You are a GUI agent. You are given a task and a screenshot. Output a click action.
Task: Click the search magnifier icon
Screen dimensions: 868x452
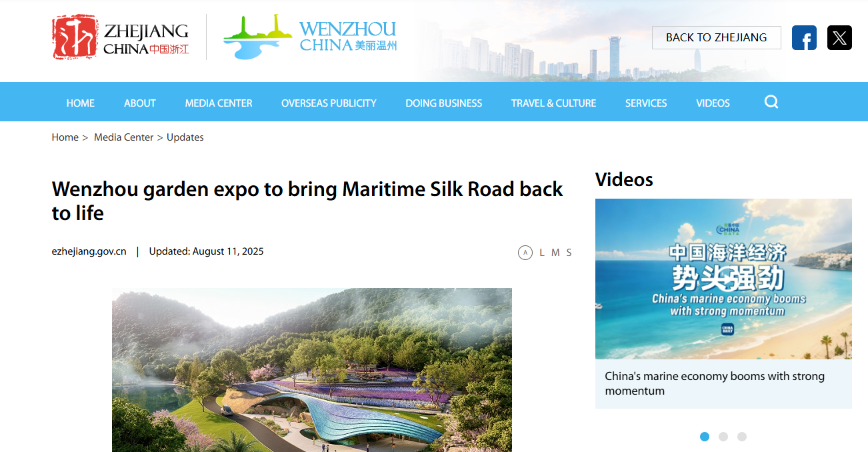click(771, 102)
